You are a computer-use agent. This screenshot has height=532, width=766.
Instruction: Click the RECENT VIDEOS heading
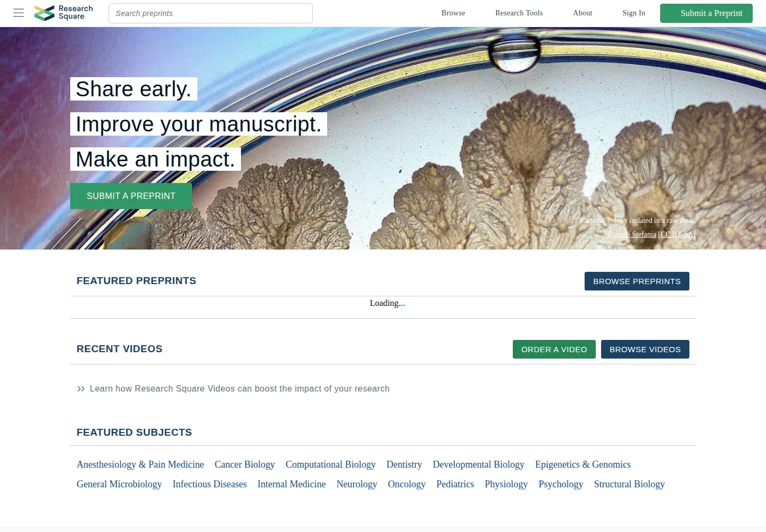120,349
